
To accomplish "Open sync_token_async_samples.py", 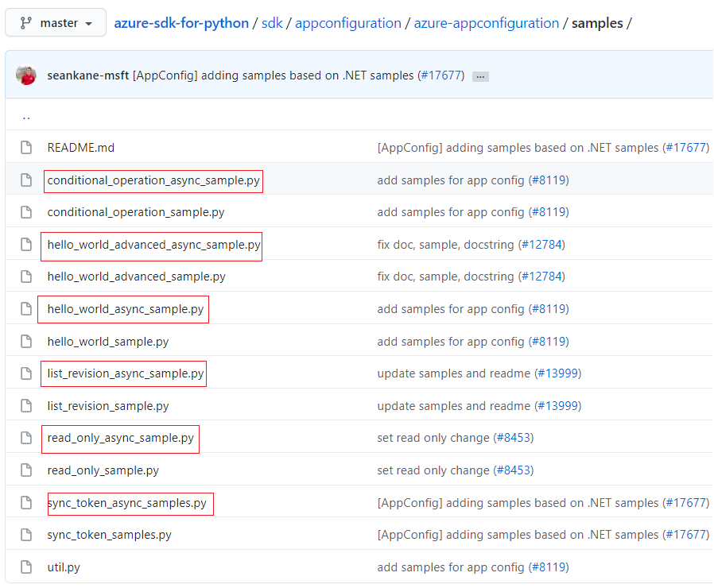I will tap(126, 503).
